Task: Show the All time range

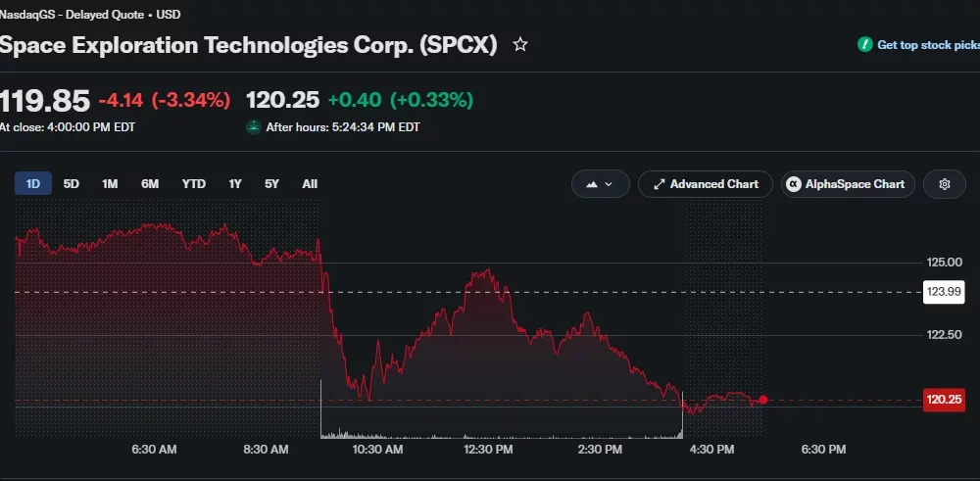Action: click(310, 183)
